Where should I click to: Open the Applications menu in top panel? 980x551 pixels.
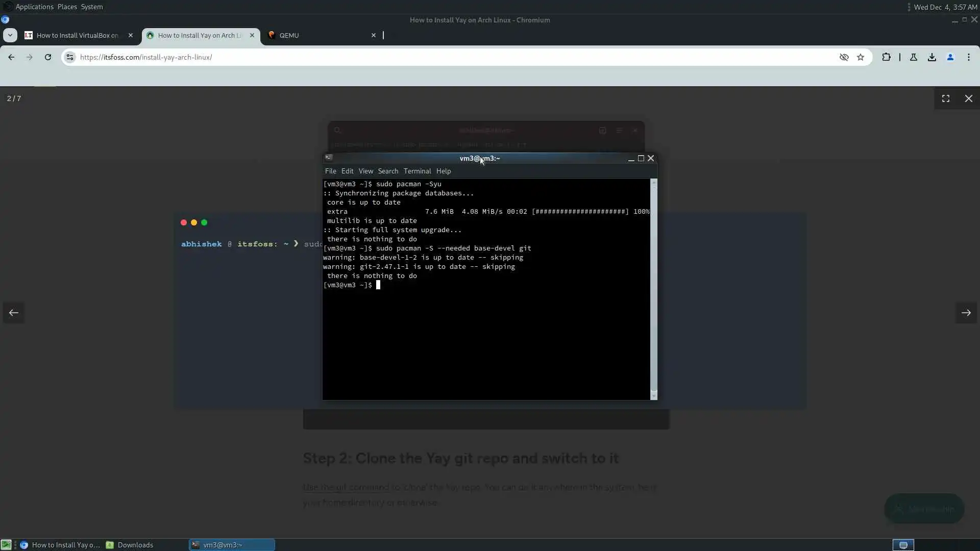click(34, 7)
